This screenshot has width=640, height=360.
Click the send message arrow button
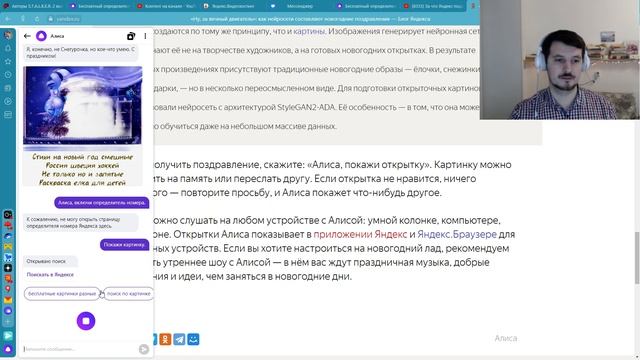(x=144, y=349)
